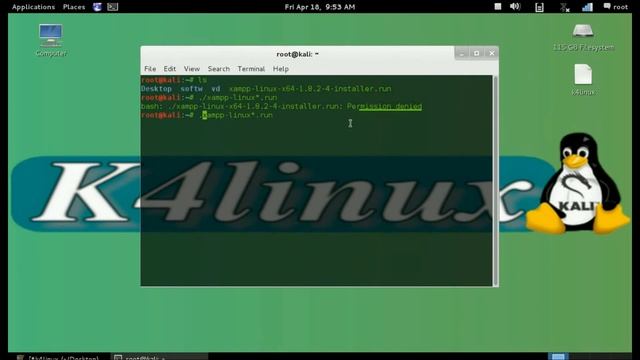The width and height of the screenshot is (640, 360).
Task: Click the removable media tray icon
Action: 539,7
